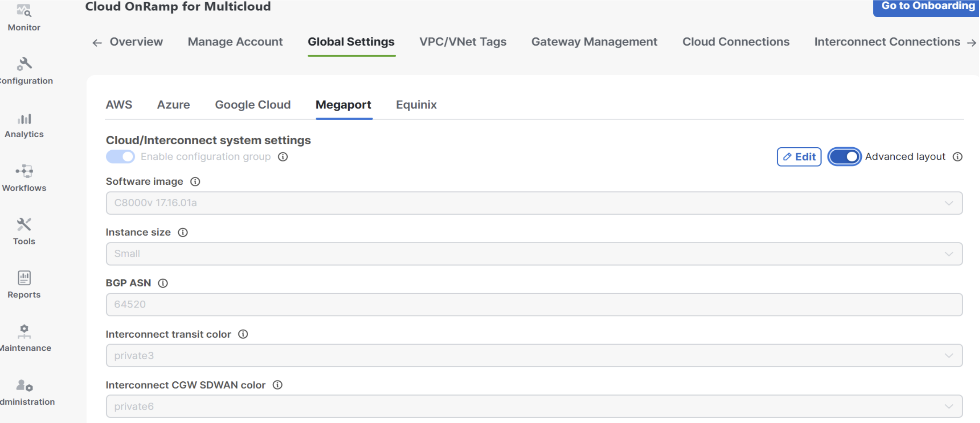Click the left arrow before Overview tab
Screen dimensions: 980x423
click(x=97, y=43)
